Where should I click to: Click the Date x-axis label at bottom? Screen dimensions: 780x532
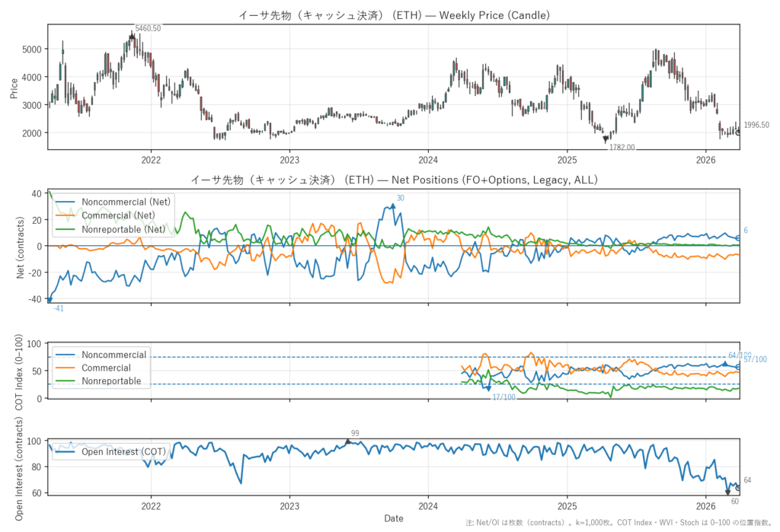(394, 518)
